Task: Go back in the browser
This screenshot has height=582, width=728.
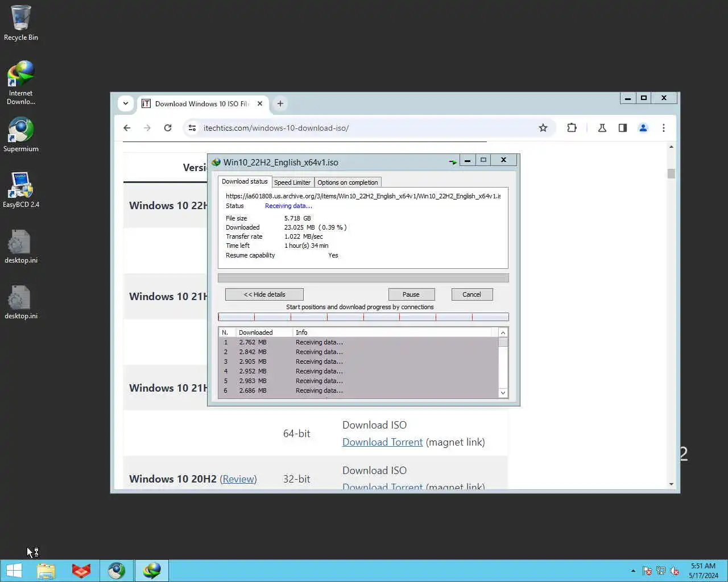Action: pos(127,128)
